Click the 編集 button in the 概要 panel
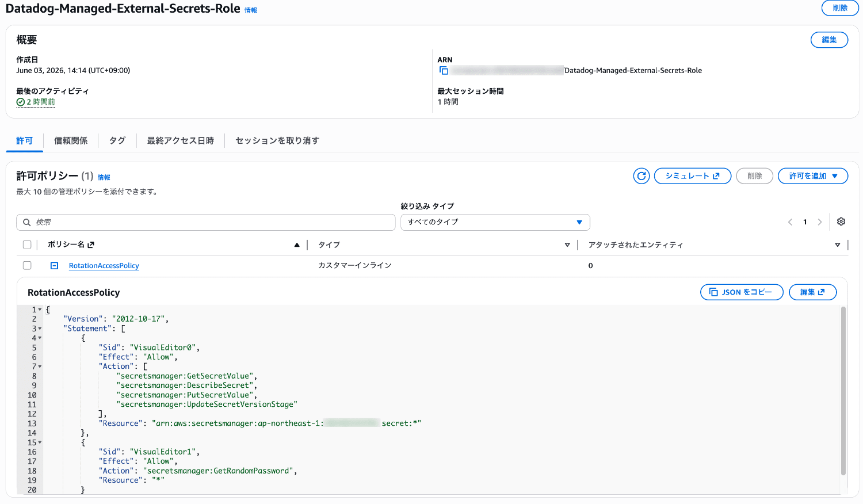Viewport: 863px width, 504px height. point(829,40)
